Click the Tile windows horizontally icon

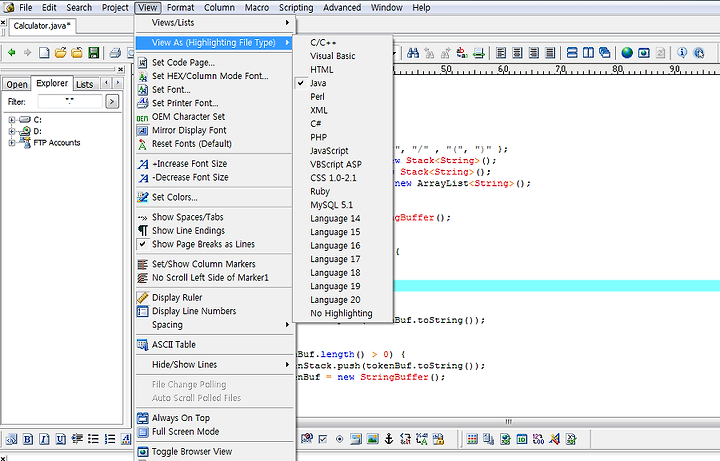pos(572,53)
